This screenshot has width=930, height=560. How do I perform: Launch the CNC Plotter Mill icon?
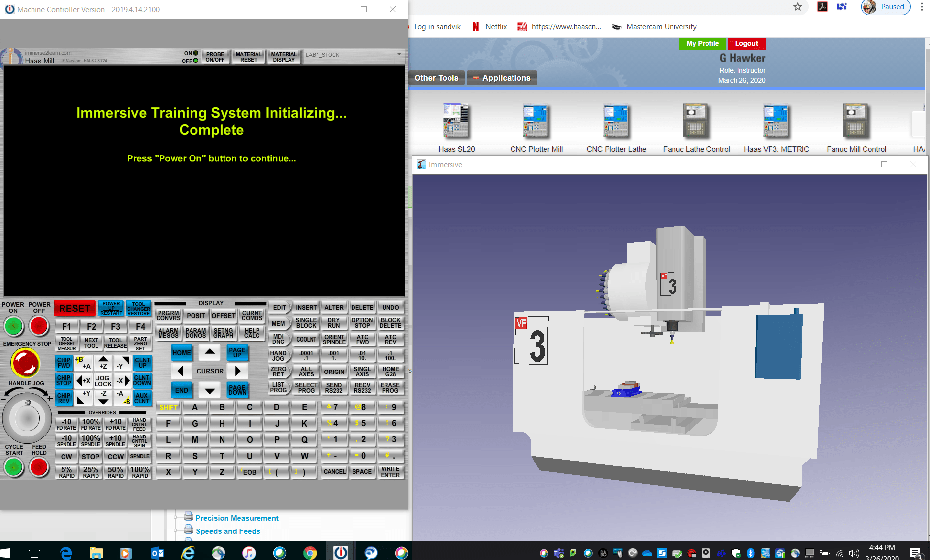click(x=536, y=121)
